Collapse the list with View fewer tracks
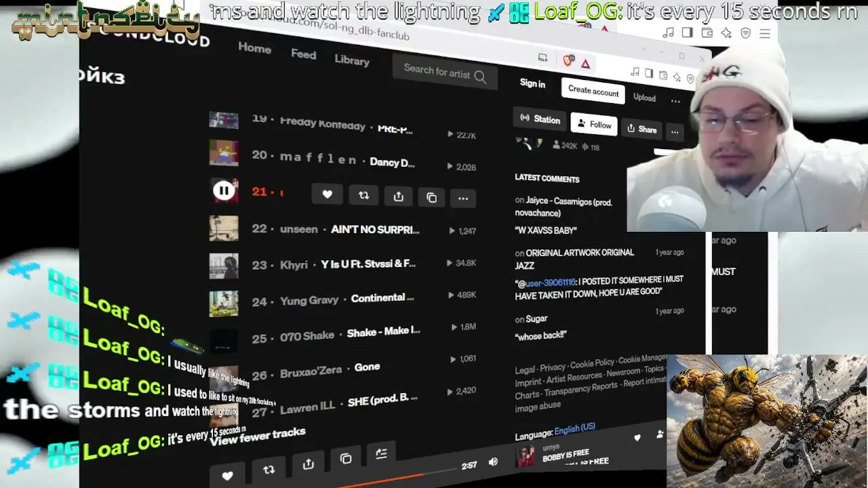 click(x=258, y=436)
